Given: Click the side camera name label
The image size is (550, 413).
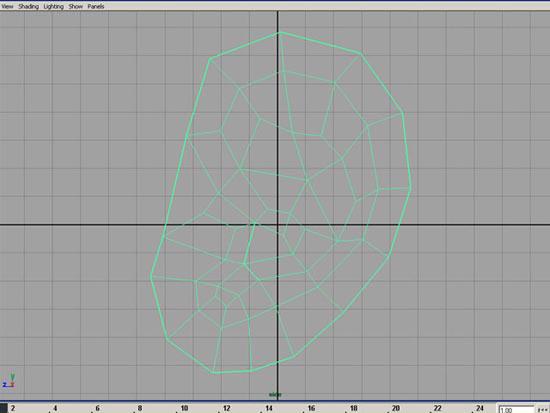Looking at the screenshot, I should [275, 394].
